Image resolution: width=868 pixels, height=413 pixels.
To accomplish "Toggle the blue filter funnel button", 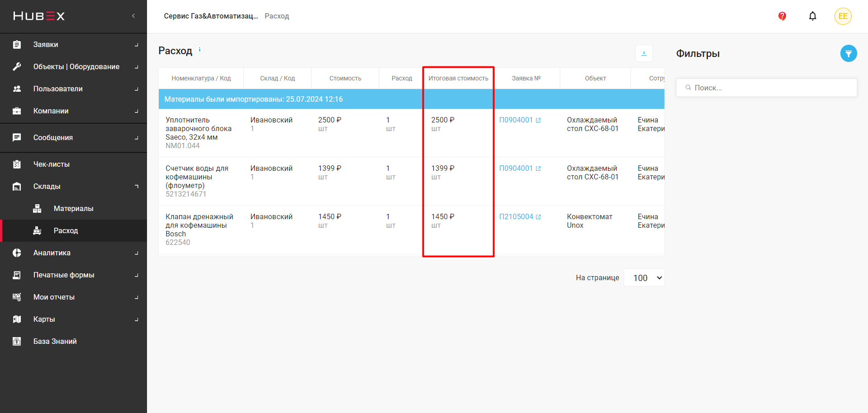I will (x=848, y=54).
